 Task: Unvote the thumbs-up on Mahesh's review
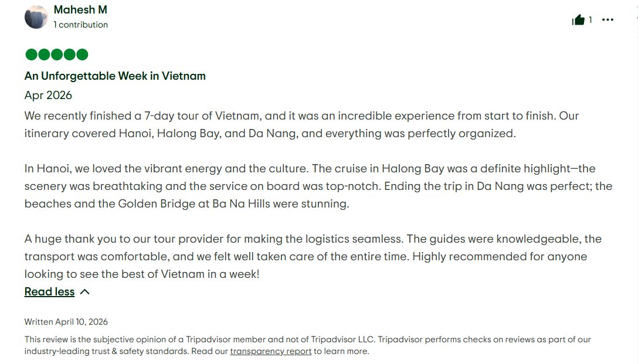[578, 19]
